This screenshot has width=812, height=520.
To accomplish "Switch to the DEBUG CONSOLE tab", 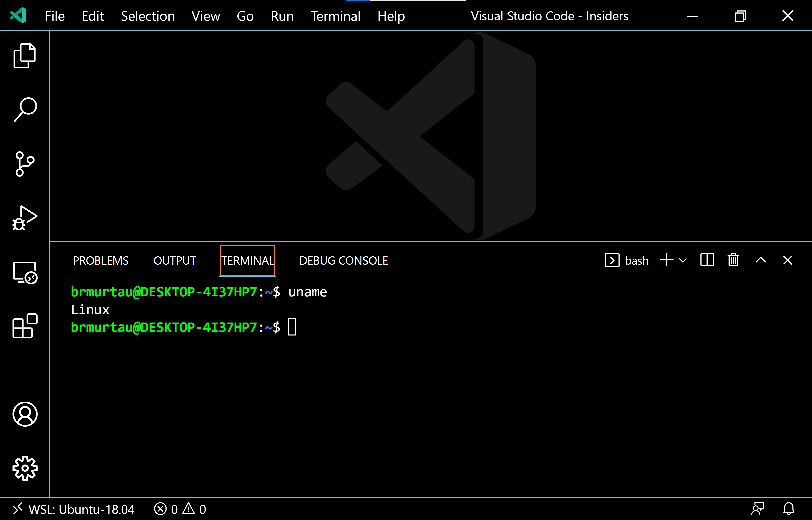I will tap(343, 261).
